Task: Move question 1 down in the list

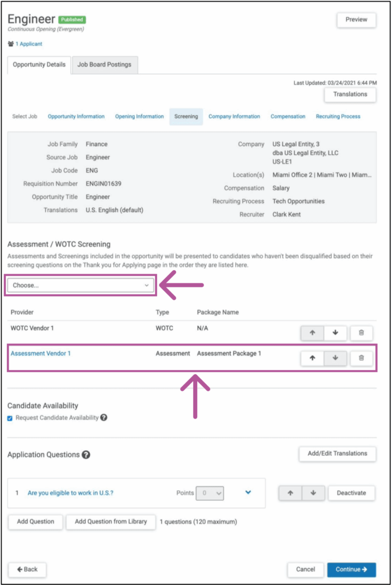Action: [x=313, y=493]
